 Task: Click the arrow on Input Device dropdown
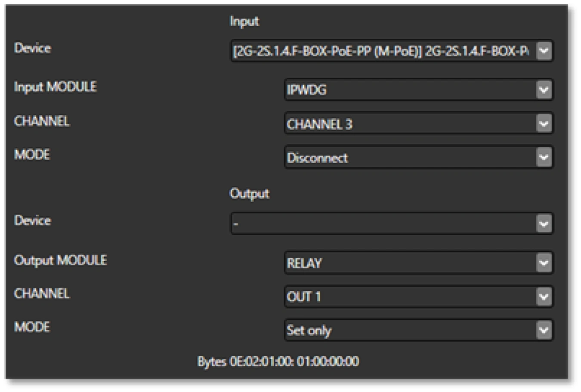point(544,51)
